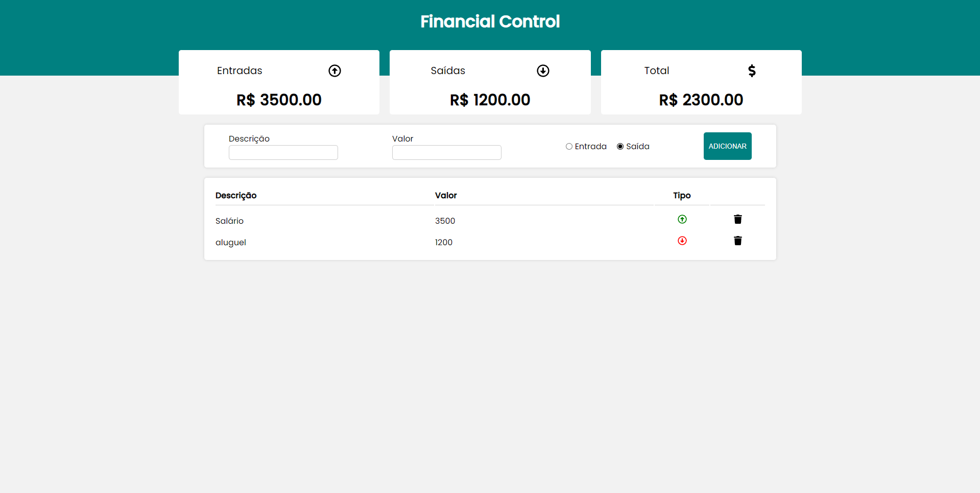
Task: Select the Entrada radio button
Action: pyautogui.click(x=569, y=146)
